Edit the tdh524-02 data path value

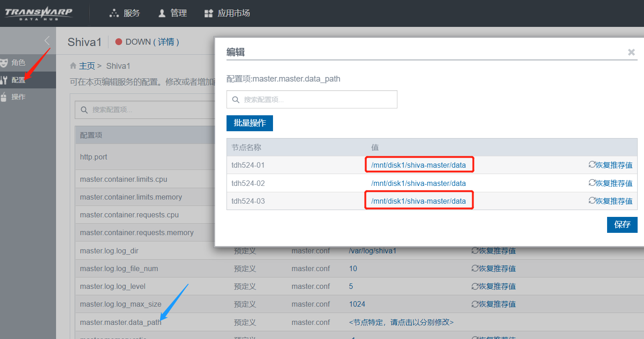click(x=418, y=183)
